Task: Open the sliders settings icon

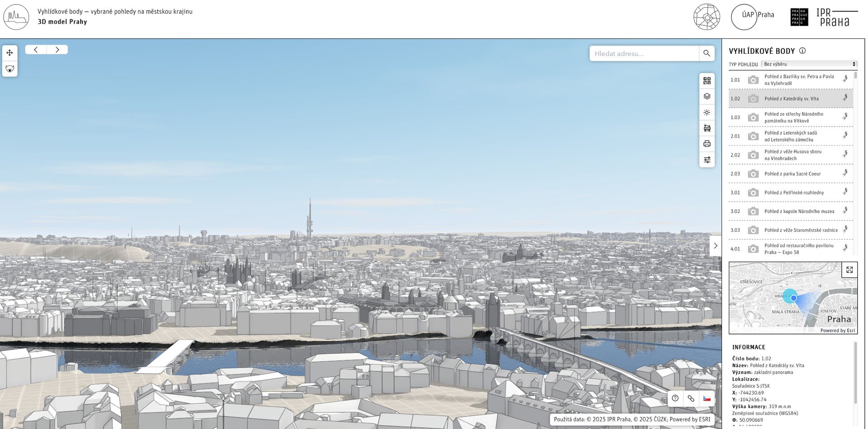Action: pos(707,160)
